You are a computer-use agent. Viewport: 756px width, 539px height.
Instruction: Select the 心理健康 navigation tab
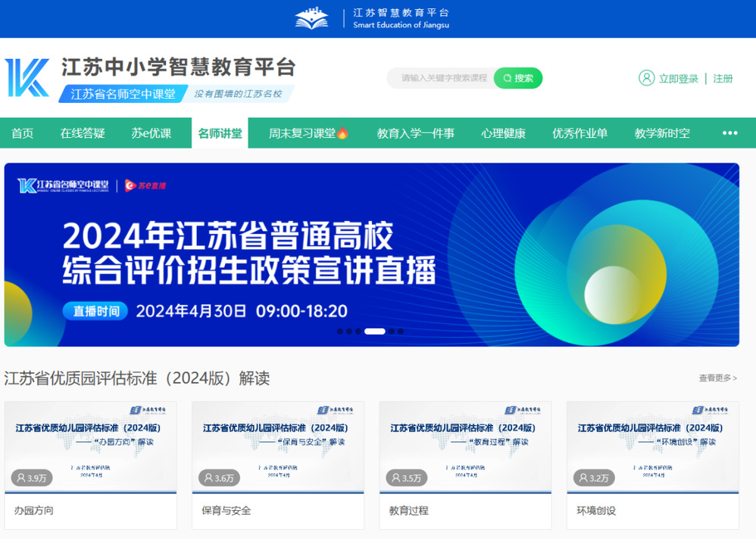(x=503, y=133)
